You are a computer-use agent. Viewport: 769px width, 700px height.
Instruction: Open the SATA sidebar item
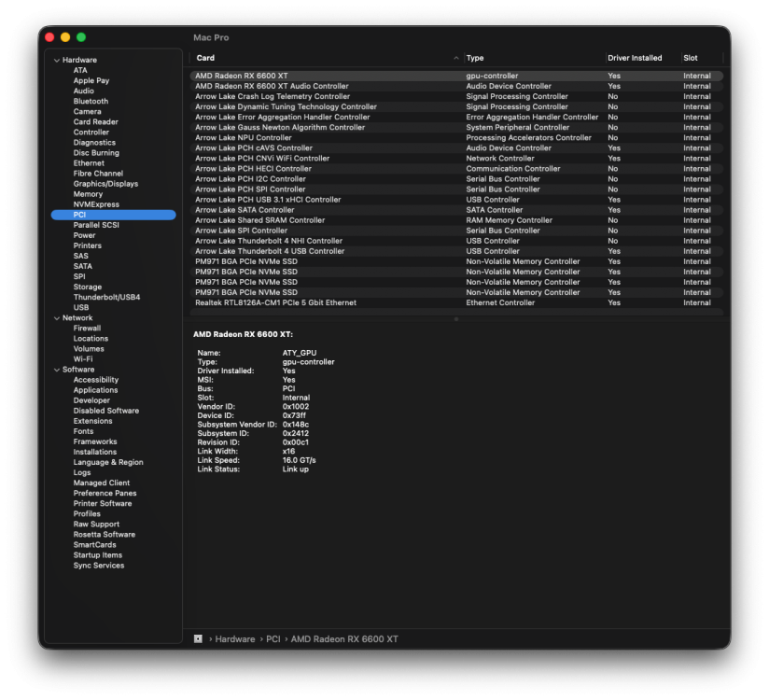click(x=82, y=266)
